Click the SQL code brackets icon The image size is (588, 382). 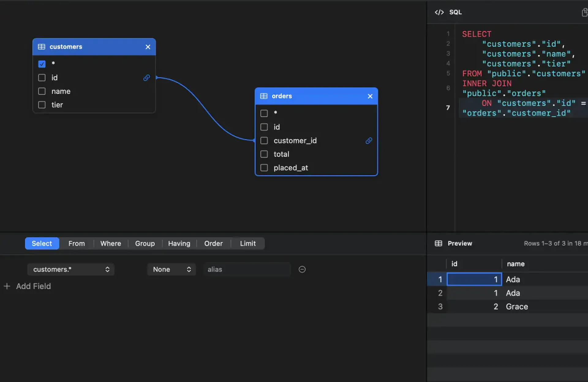pos(439,12)
